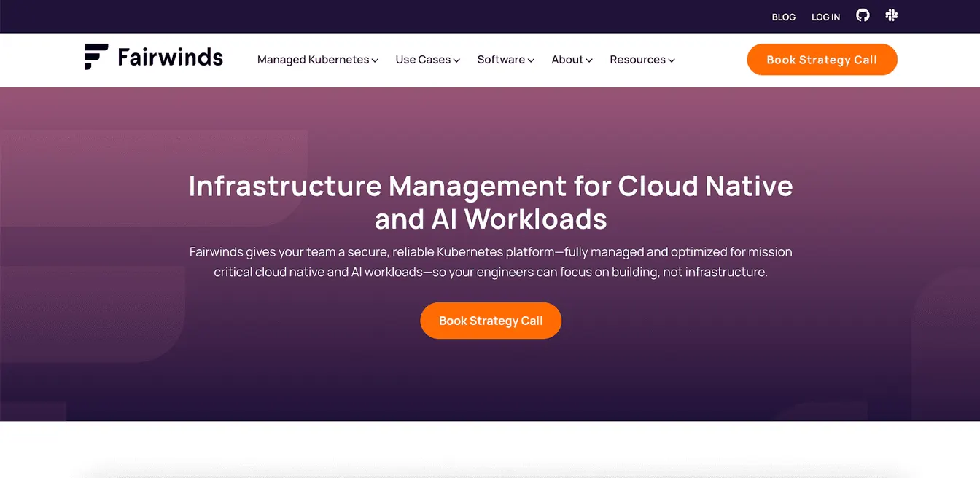This screenshot has width=980, height=478.
Task: Click the LOG IN link
Action: pos(826,17)
